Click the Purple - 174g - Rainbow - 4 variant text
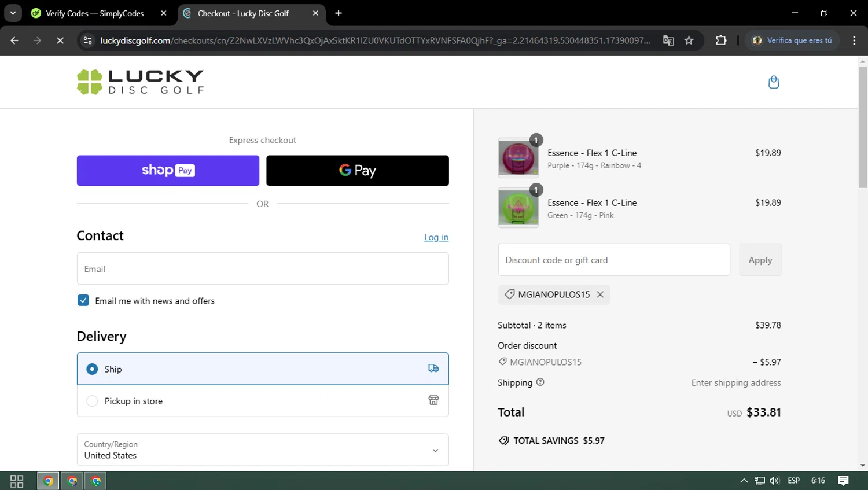The height and width of the screenshot is (490, 868). point(594,165)
